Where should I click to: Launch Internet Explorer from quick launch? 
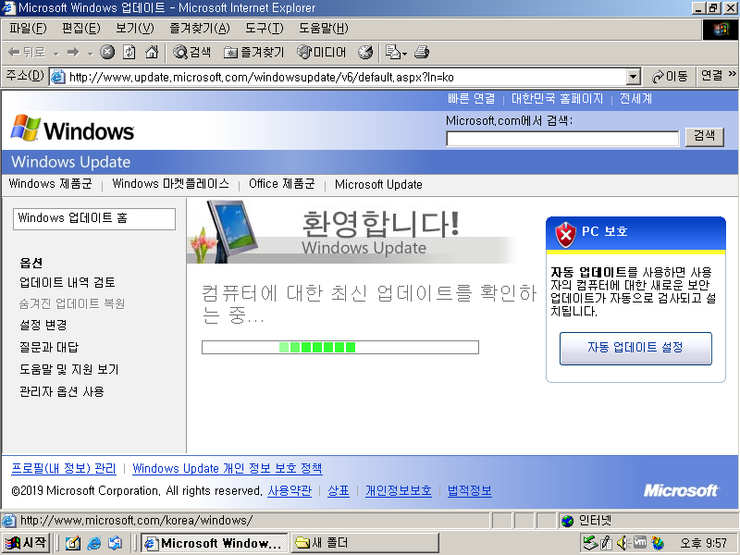coord(94,543)
